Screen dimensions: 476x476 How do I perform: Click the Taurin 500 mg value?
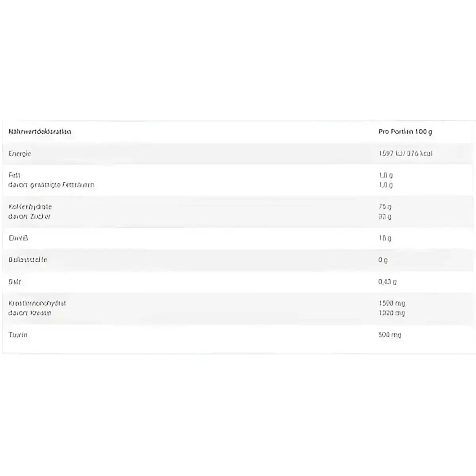point(390,335)
